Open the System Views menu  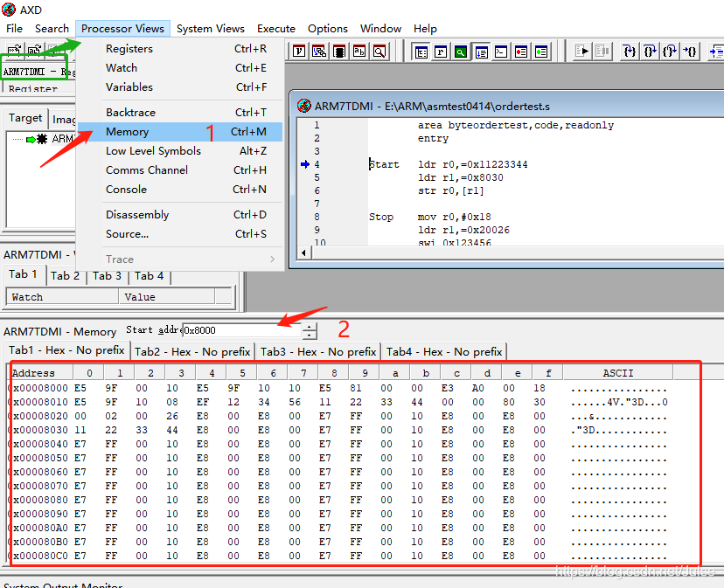pyautogui.click(x=211, y=29)
